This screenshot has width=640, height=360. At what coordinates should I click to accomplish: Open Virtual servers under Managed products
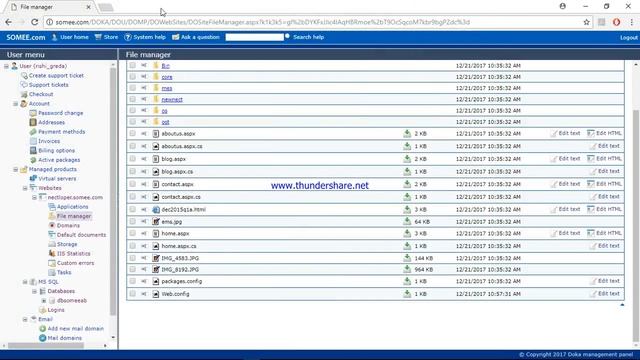[x=57, y=178]
